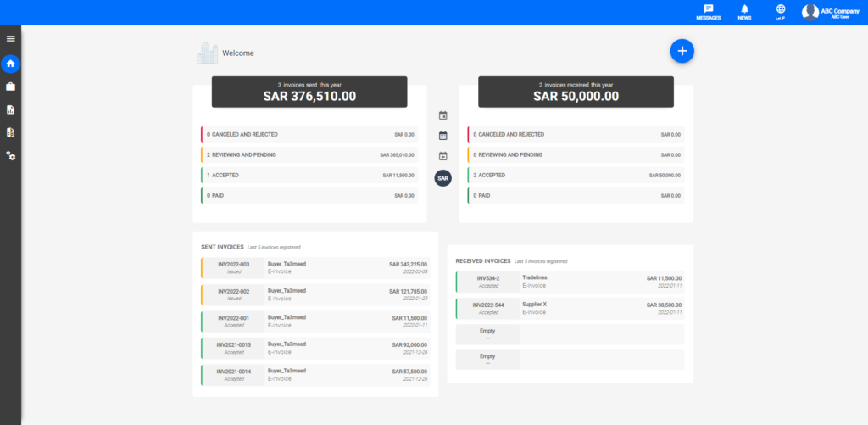868x425 pixels.
Task: Open the hamburger menu in sidebar
Action: pos(10,39)
